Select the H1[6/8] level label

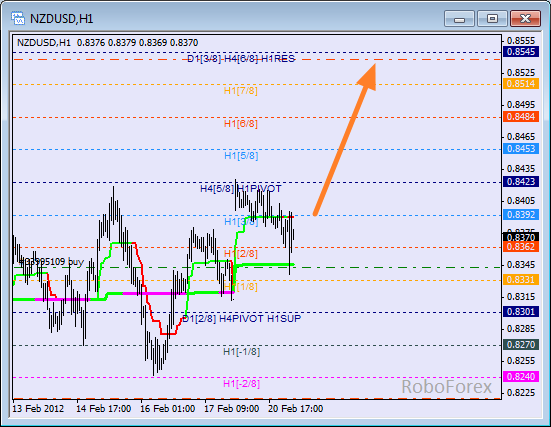[x=241, y=124]
